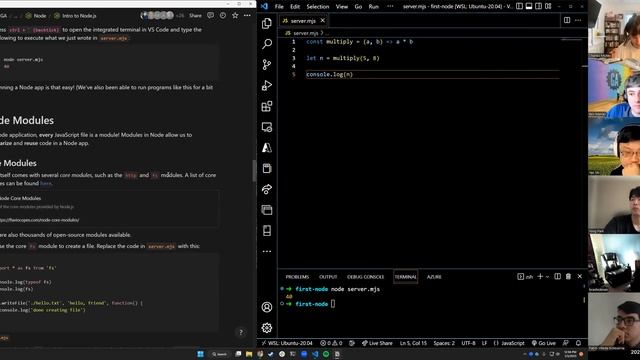Open the Selection menu
Screen dimensions: 640x360
[x=318, y=7]
